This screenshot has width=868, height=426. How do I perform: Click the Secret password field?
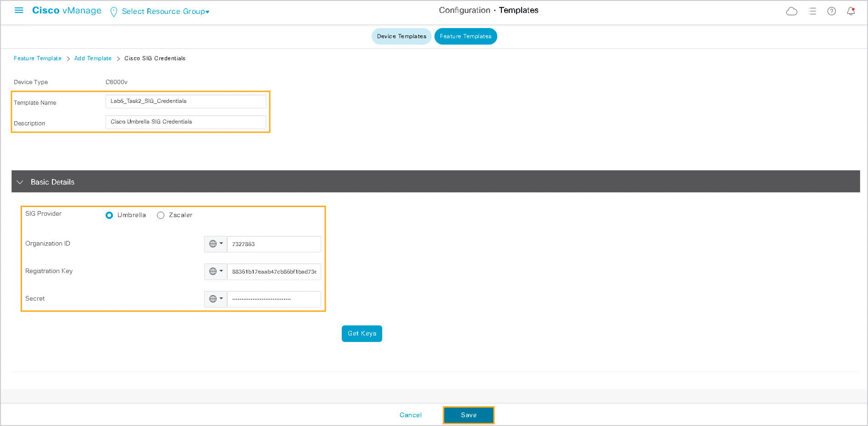coord(274,299)
